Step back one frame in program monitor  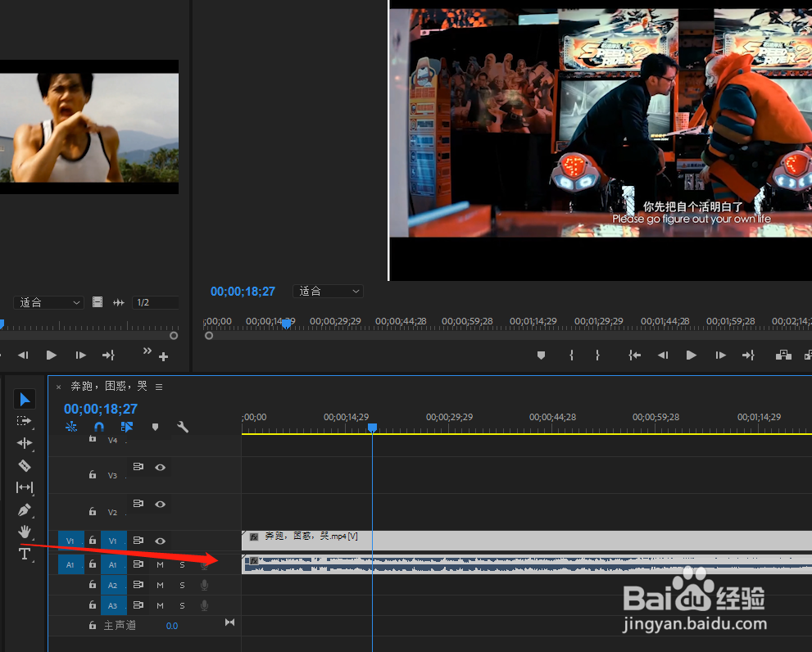(662, 355)
